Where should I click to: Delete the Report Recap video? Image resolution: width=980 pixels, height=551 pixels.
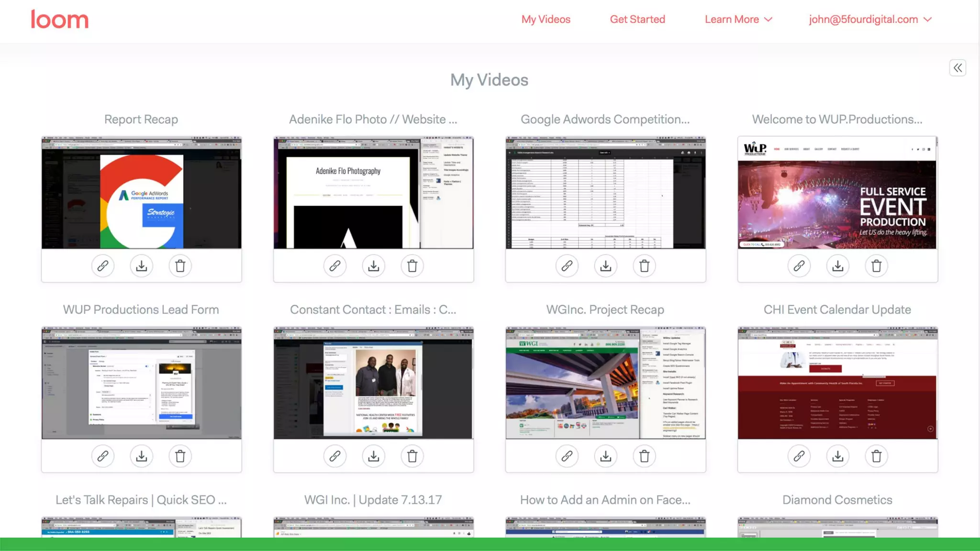pyautogui.click(x=180, y=266)
